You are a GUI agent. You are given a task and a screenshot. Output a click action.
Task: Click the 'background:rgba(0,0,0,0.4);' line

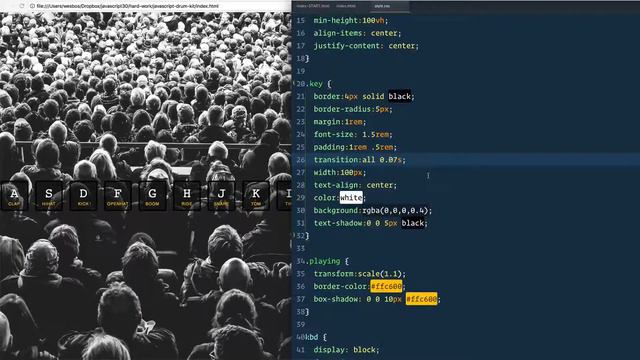coord(373,210)
